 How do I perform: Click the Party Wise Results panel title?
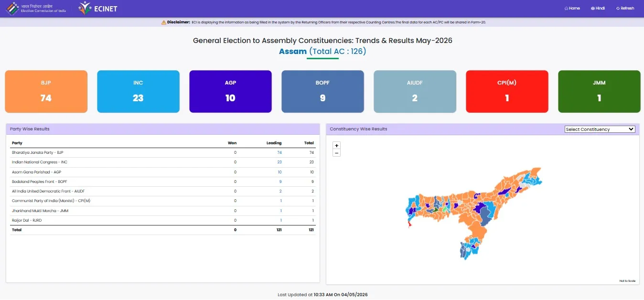click(30, 129)
